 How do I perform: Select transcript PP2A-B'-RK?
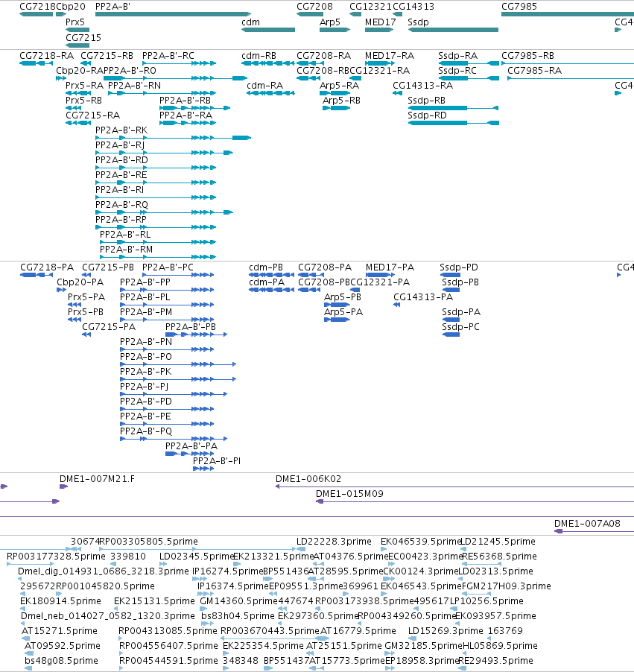coord(121,130)
